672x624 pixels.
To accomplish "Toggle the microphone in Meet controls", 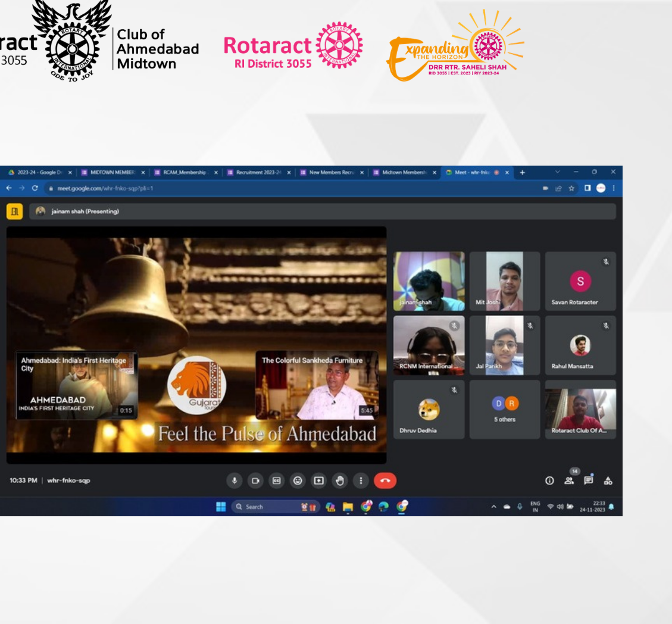I will coord(234,481).
